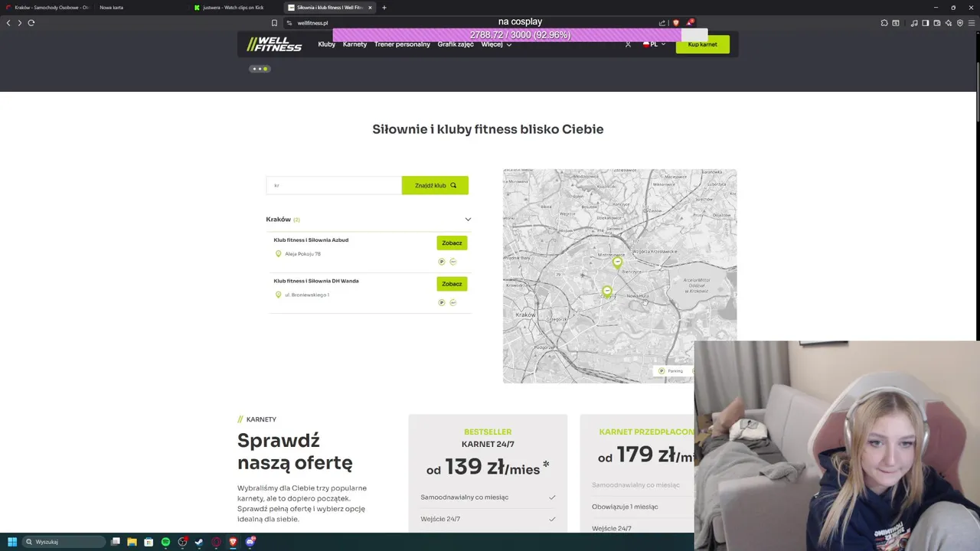Open the Kluby menu item

(327, 44)
